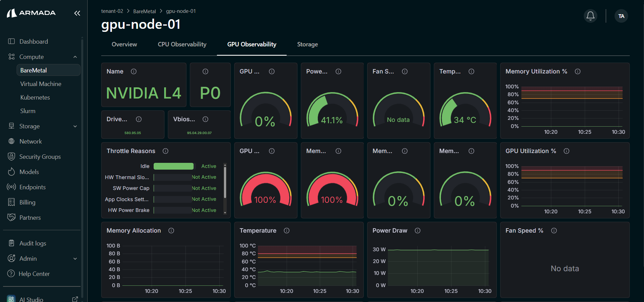Click driver version 580.95.05
The image size is (644, 302).
[x=133, y=133]
